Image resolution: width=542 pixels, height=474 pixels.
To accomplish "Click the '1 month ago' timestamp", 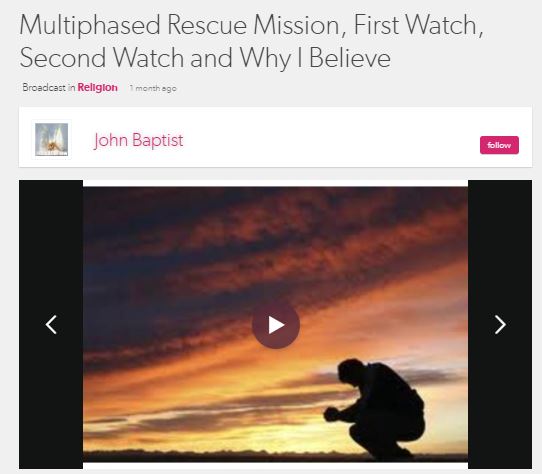I will coord(153,88).
